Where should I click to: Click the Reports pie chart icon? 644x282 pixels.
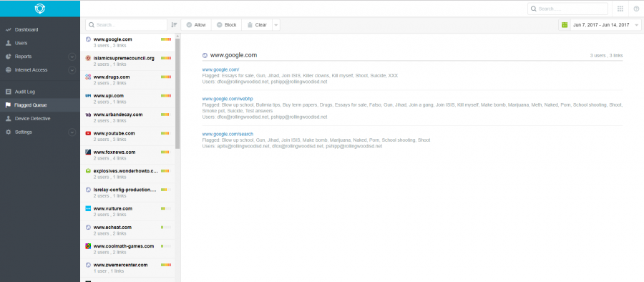pos(8,57)
